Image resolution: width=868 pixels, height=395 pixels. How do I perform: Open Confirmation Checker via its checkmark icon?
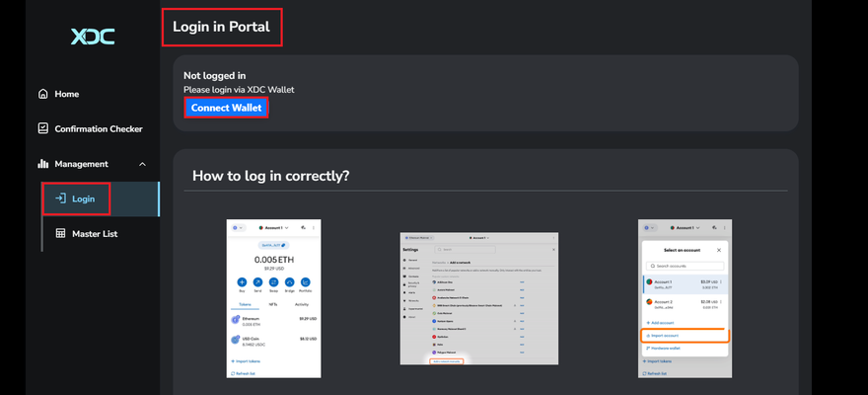click(x=43, y=128)
